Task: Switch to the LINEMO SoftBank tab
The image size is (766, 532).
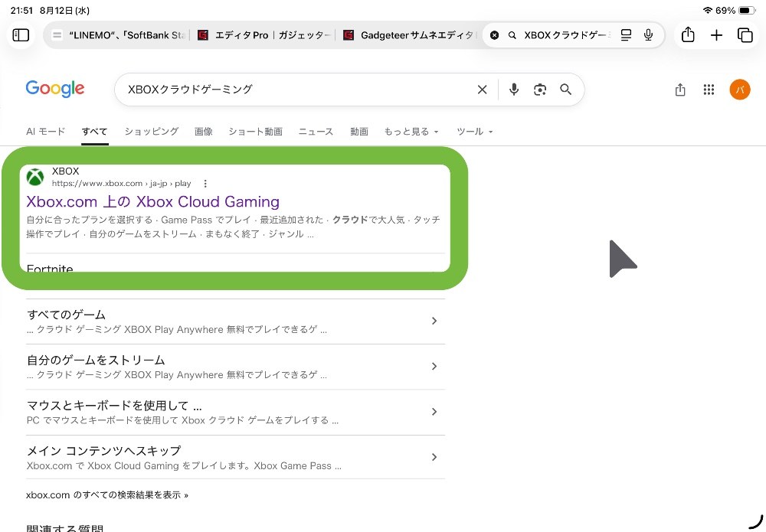Action: (x=119, y=35)
